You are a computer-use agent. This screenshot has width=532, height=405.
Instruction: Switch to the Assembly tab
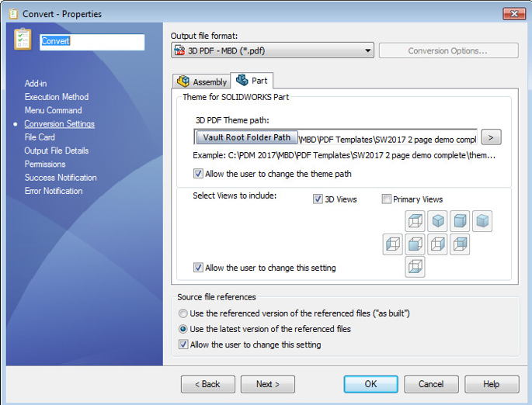pos(201,81)
